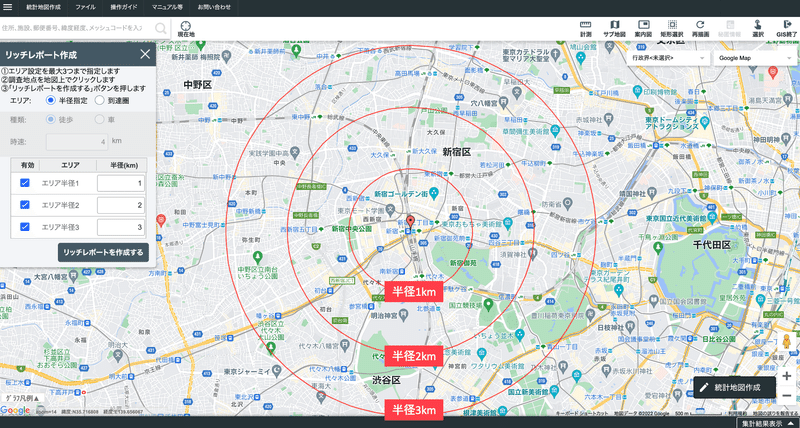800x428 pixels.
Task: Uncheck the エリア半径3 checkbox
Action: (24, 226)
